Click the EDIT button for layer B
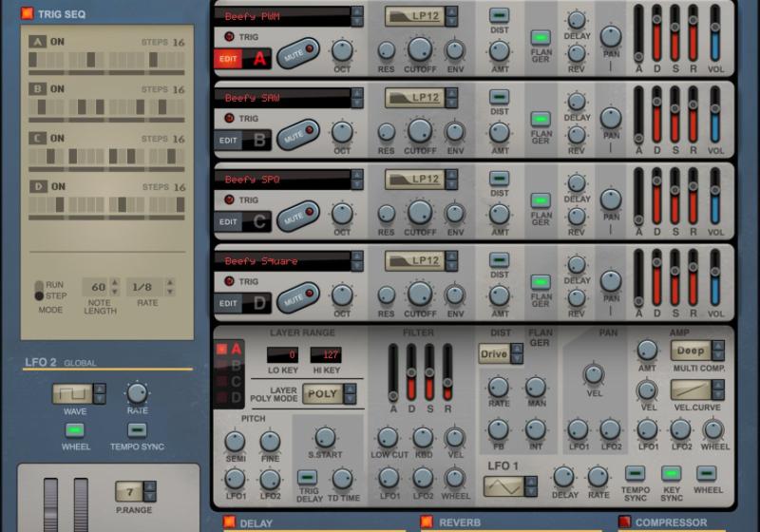Screen dimensions: 760x532 coord(228,141)
